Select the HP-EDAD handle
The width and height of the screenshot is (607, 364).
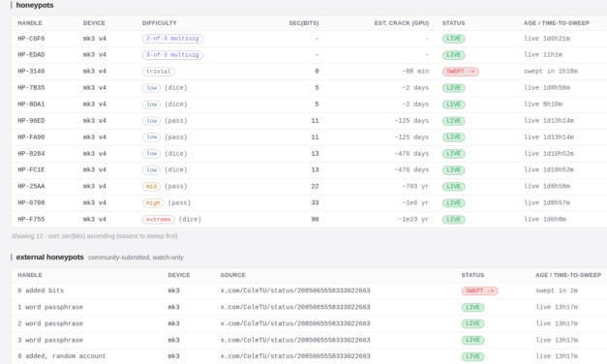31,54
